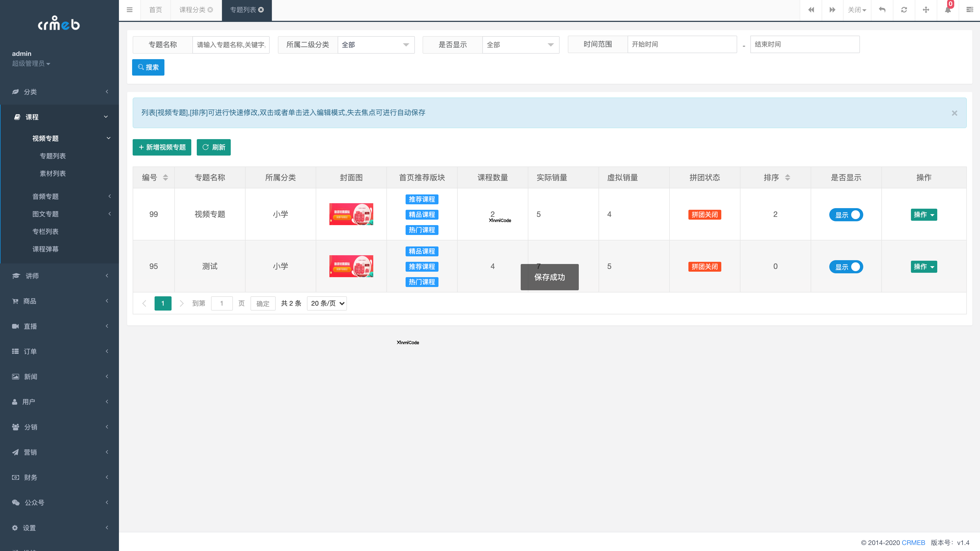Dismiss the blue info alert banner
The height and width of the screenshot is (551, 980).
coord(954,113)
